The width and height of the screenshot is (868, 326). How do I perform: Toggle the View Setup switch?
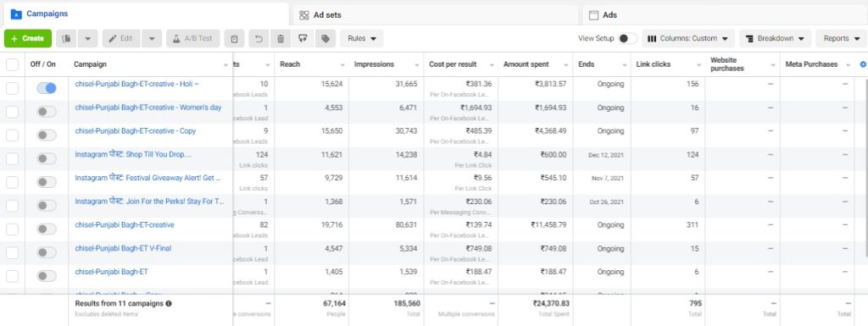click(627, 39)
